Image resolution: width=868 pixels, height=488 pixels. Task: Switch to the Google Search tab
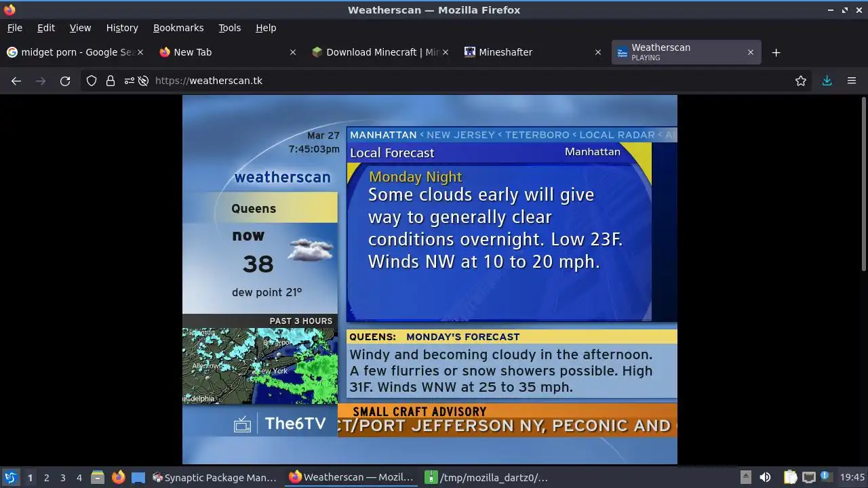click(75, 52)
